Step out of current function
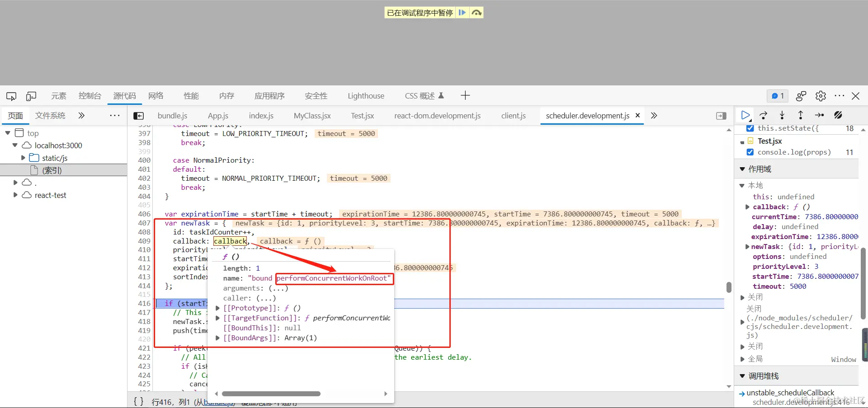 point(800,115)
